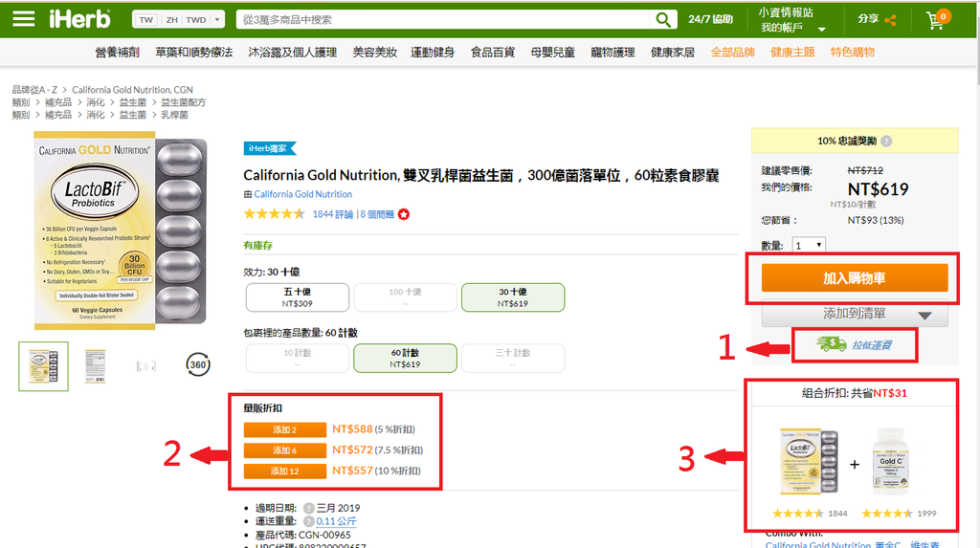Select the 30 十億 NT$619 potency option

(x=513, y=297)
